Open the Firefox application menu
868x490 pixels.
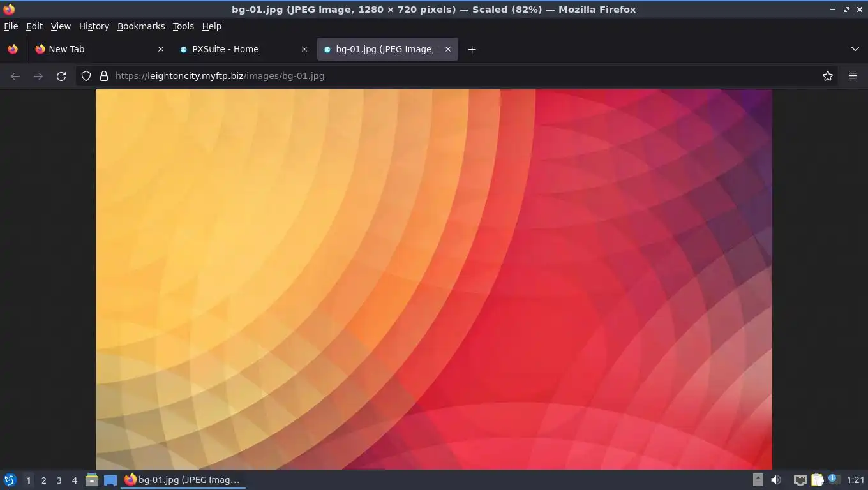tap(853, 76)
